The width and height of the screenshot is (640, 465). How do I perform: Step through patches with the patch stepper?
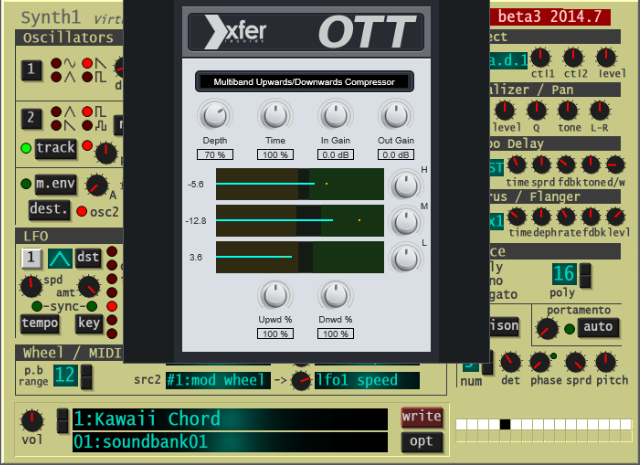point(62,421)
